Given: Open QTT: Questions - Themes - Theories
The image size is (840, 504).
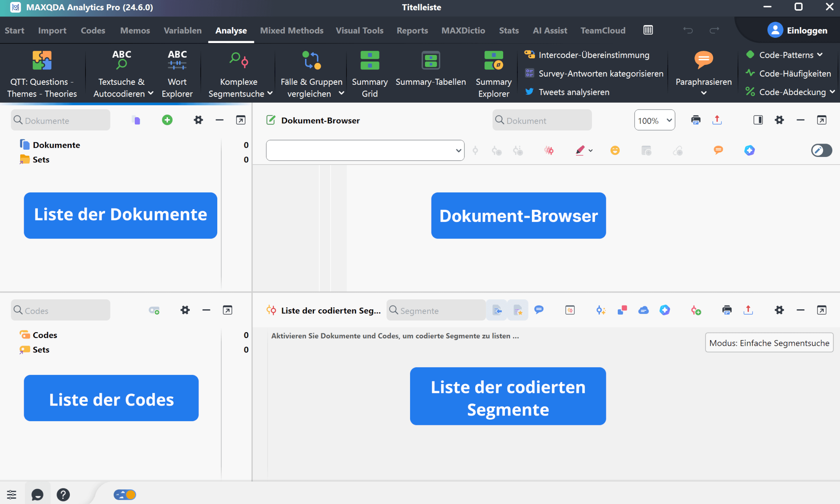Looking at the screenshot, I should point(42,74).
